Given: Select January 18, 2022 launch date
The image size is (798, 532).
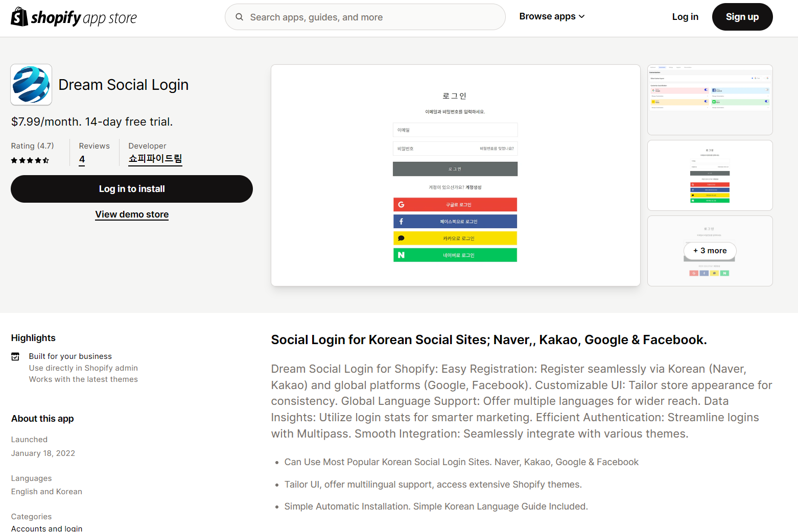Looking at the screenshot, I should pos(43,453).
